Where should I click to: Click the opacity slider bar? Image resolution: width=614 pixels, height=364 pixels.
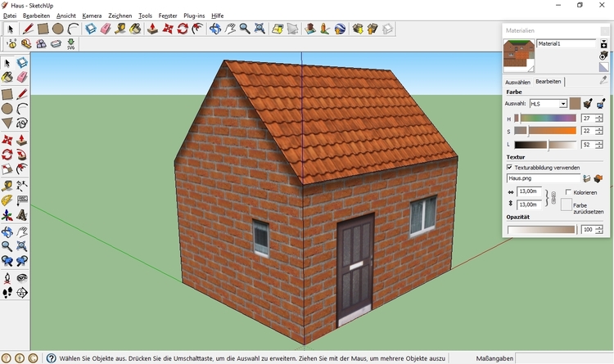pyautogui.click(x=541, y=230)
